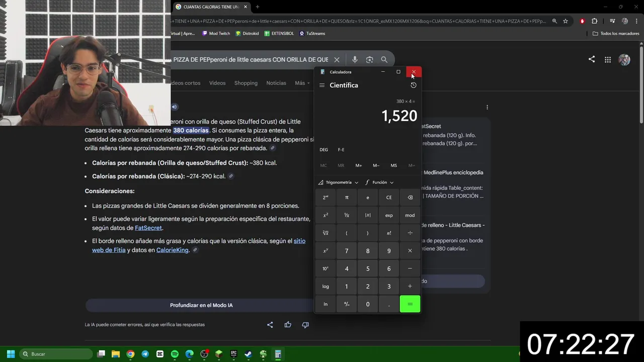Click the multiply operator key
This screenshot has width=644, height=362.
[x=410, y=251]
